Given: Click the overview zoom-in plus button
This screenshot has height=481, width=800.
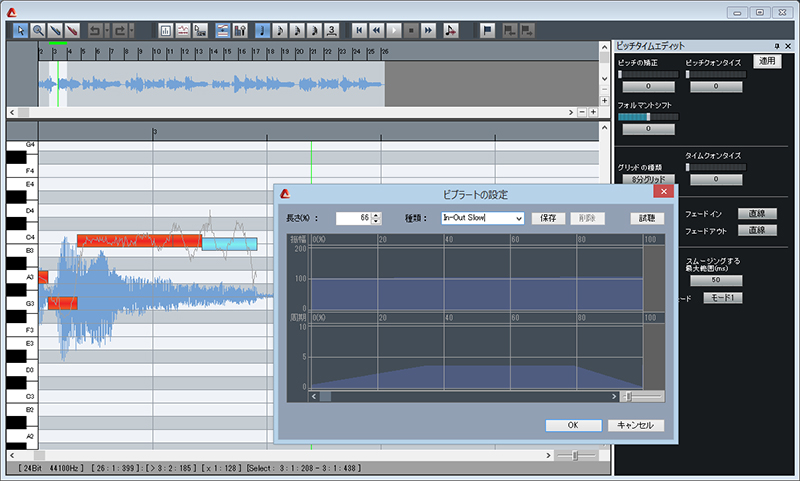Looking at the screenshot, I should click(593, 112).
